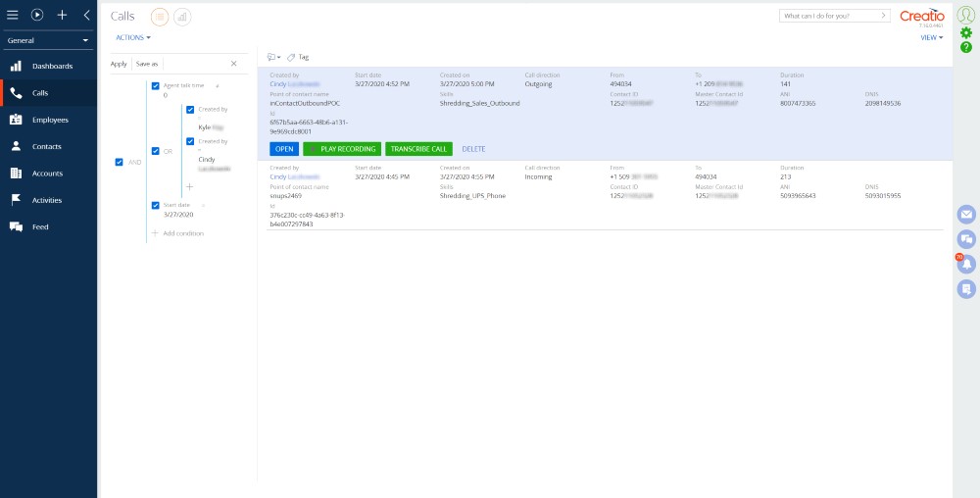Open the hamburger main menu
Screen dimensions: 980x498
click(x=13, y=16)
